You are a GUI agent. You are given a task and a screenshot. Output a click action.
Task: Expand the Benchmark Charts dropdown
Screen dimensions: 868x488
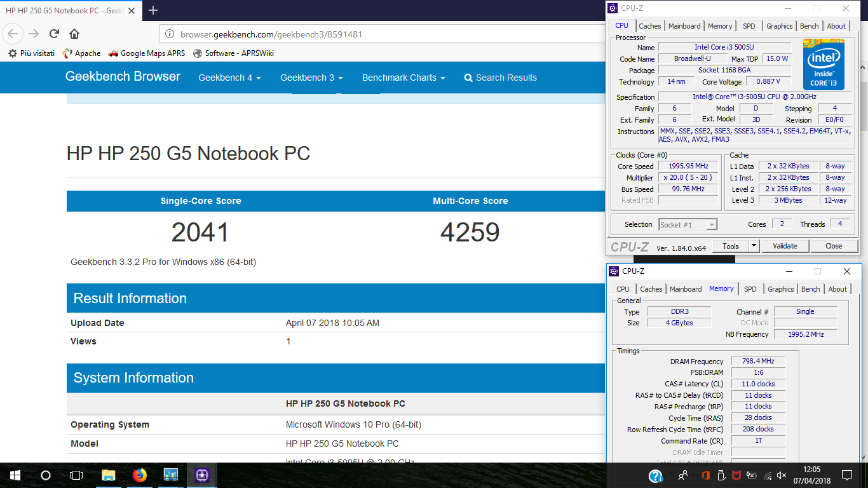[403, 78]
